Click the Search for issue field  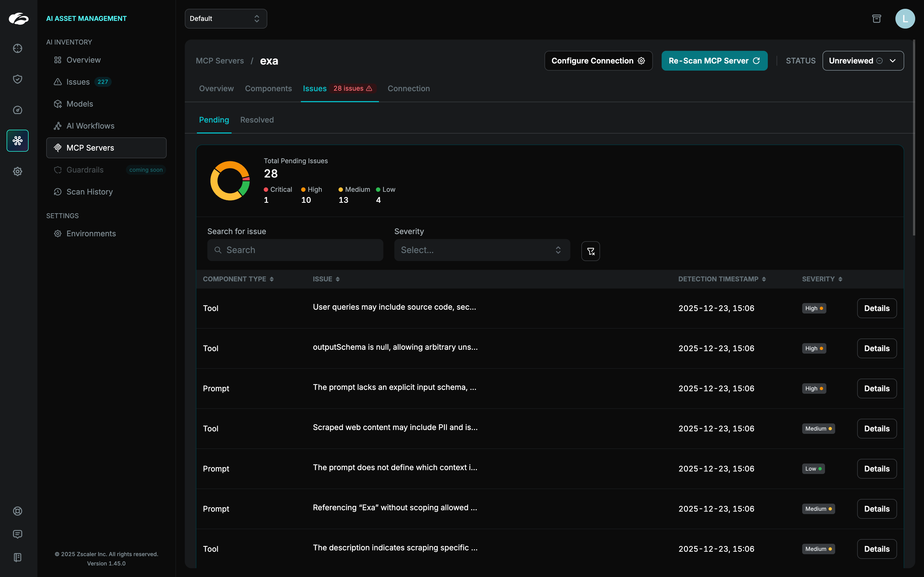click(295, 250)
